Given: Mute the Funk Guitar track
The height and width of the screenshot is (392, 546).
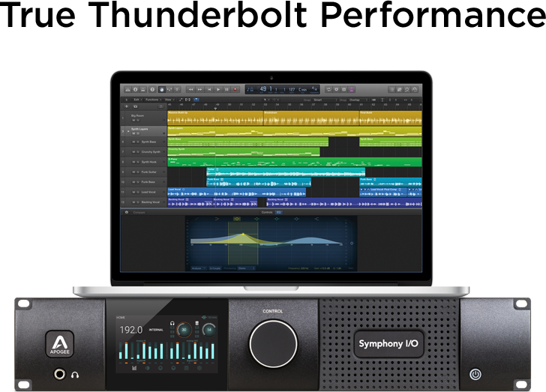Looking at the screenshot, I should [x=133, y=172].
